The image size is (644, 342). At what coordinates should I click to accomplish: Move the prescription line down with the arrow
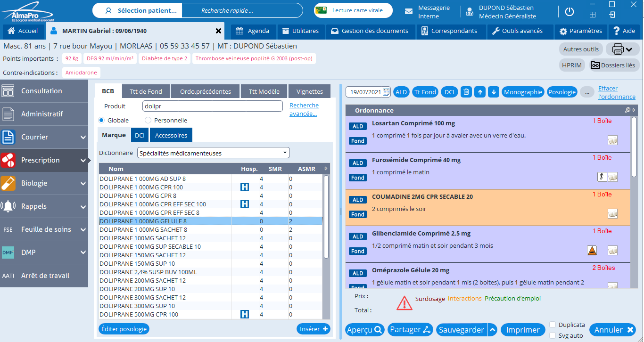coord(493,92)
